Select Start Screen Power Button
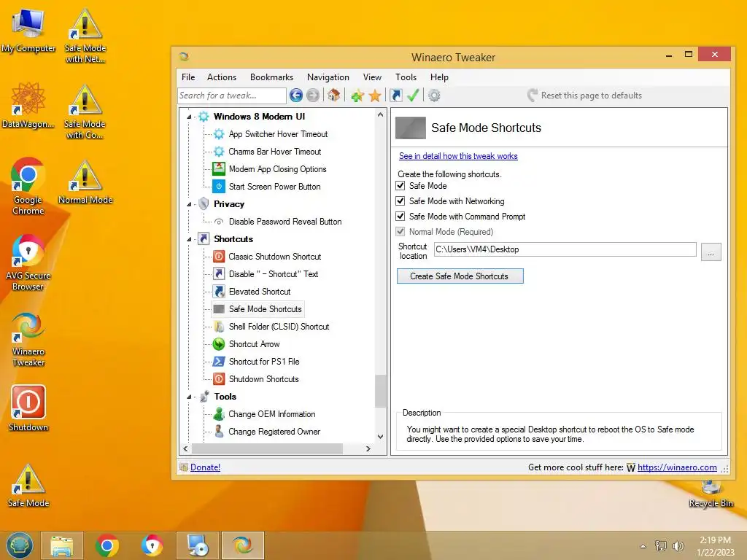Screen dimensions: 747x560 click(x=274, y=187)
